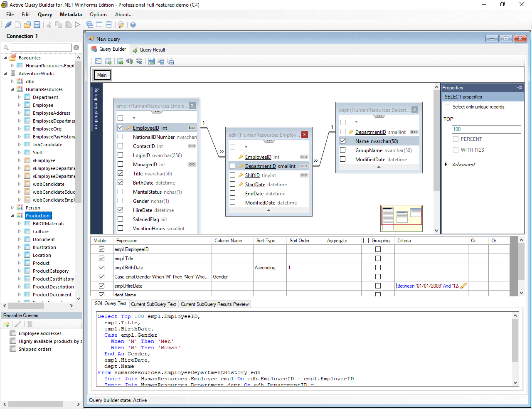Screen dimensions: 532x409
Task: Tile windows horizontally via toolbar icon
Action: click(108, 25)
